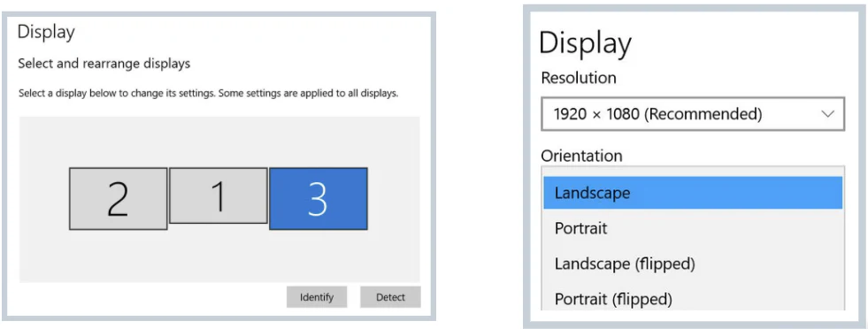Screen dimensions: 868x329
Task: Click the Resolution label text
Action: coord(579,78)
